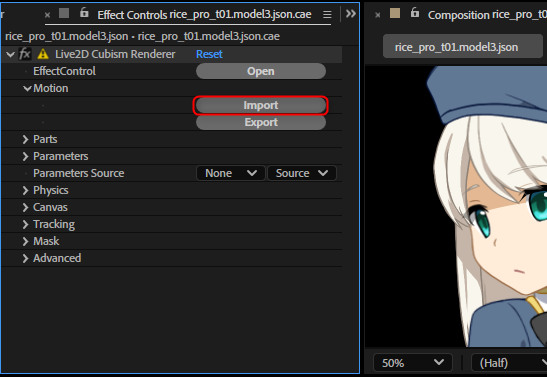Open the None parameters source dropdown

[231, 173]
